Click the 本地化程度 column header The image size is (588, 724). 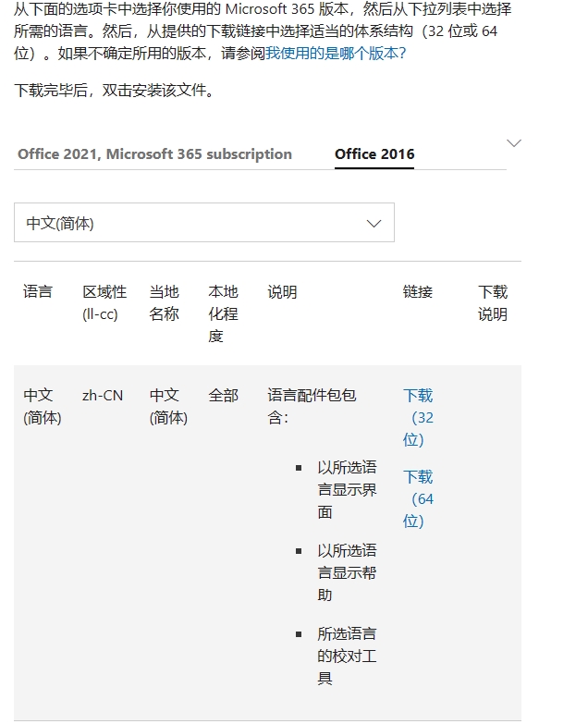(223, 313)
